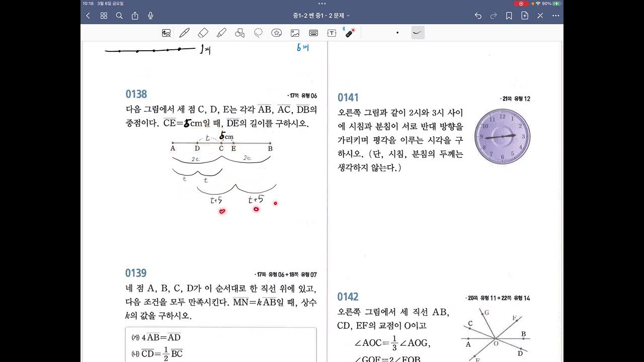Select the zoom window tool

point(166,33)
